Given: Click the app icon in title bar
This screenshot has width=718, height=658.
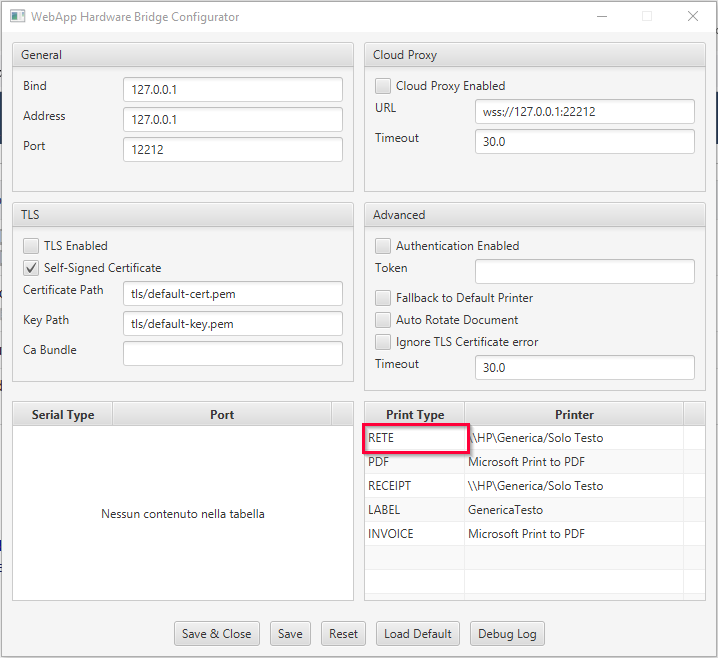Looking at the screenshot, I should click(18, 17).
